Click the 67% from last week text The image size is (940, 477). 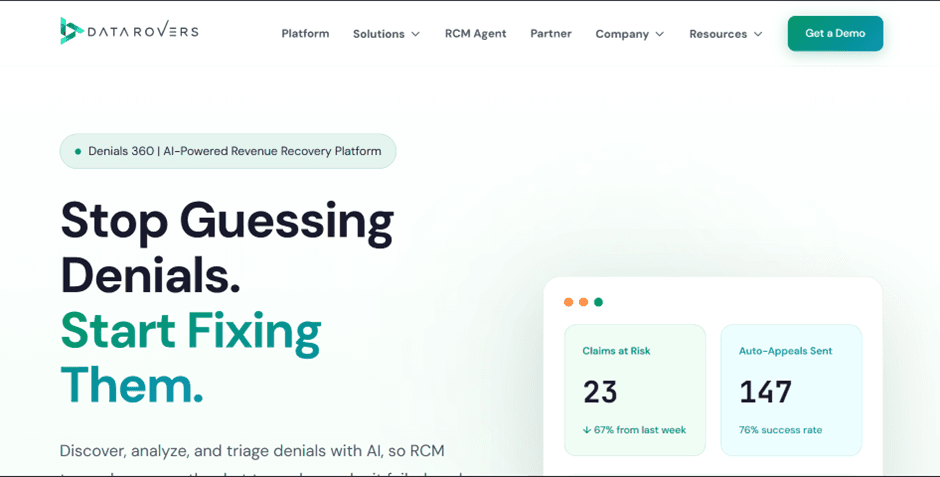click(x=640, y=430)
